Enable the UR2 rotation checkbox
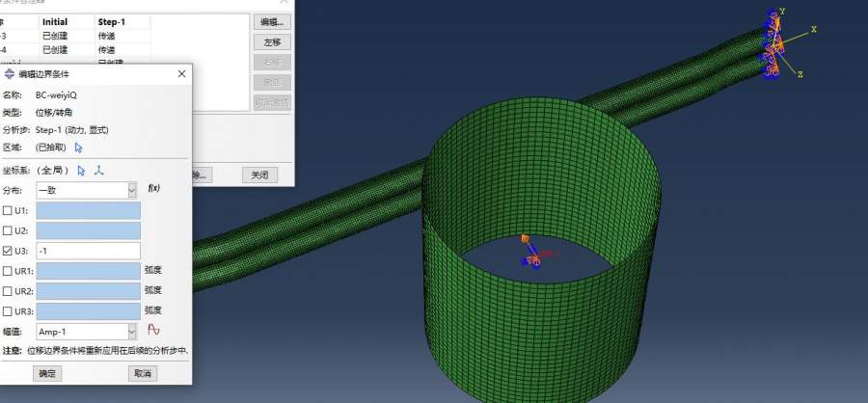This screenshot has height=403, width=868. tap(7, 291)
